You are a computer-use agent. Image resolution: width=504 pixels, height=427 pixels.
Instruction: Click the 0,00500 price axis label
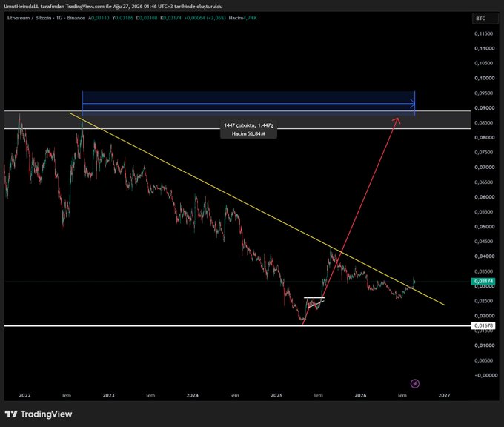click(484, 360)
